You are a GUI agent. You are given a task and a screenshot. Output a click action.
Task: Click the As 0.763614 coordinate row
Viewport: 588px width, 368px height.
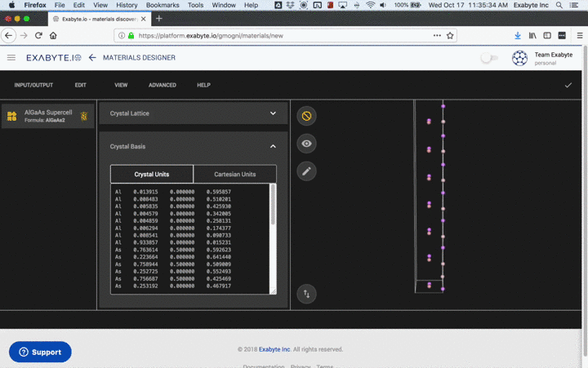173,250
